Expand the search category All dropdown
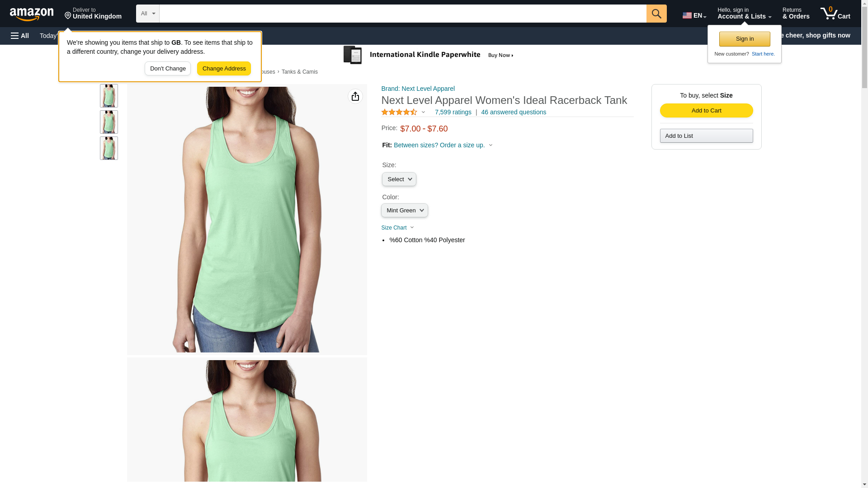This screenshot has height=488, width=868. [147, 14]
